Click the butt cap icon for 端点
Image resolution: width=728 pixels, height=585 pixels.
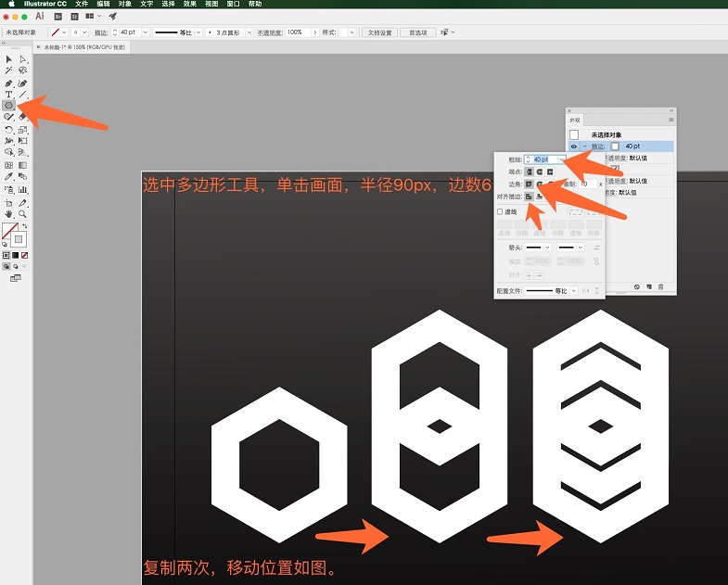(x=529, y=172)
